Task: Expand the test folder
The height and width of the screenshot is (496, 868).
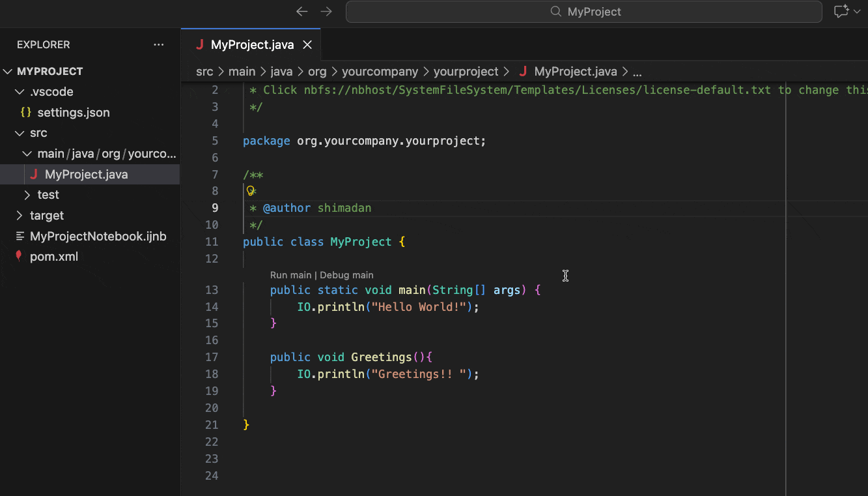Action: (27, 195)
